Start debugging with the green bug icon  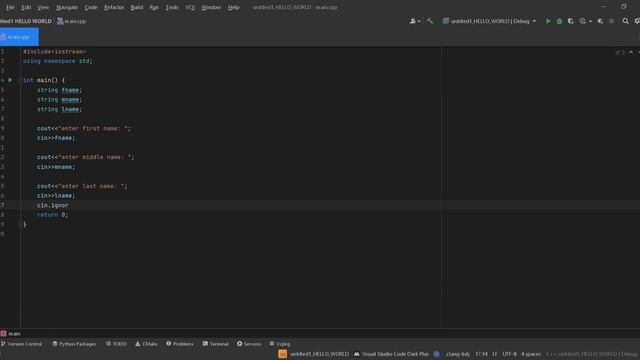point(559,21)
